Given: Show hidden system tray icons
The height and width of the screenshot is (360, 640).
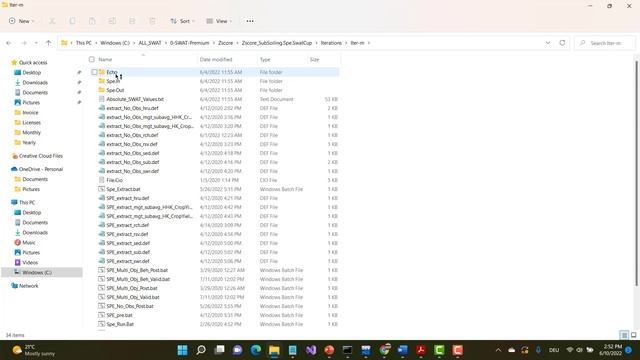Looking at the screenshot, I should click(498, 350).
